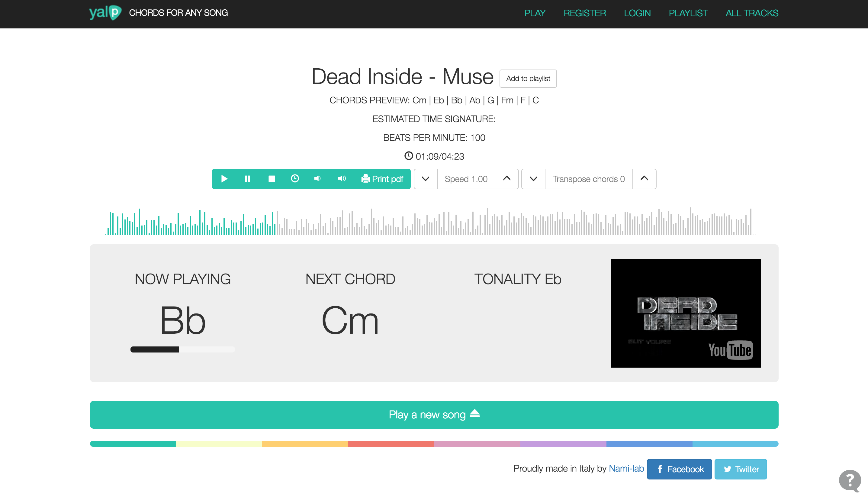Click the Play a new song button
Viewport: 868px width, 497px height.
point(434,415)
